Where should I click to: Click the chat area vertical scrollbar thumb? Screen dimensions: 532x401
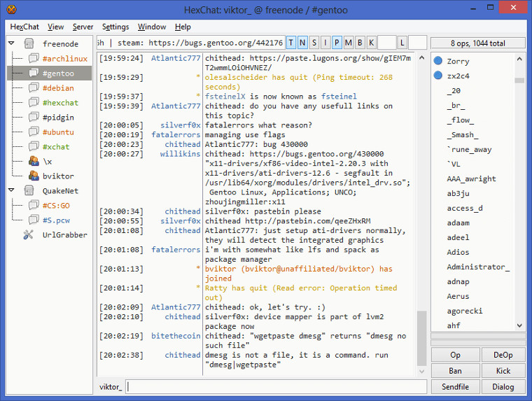coord(421,339)
